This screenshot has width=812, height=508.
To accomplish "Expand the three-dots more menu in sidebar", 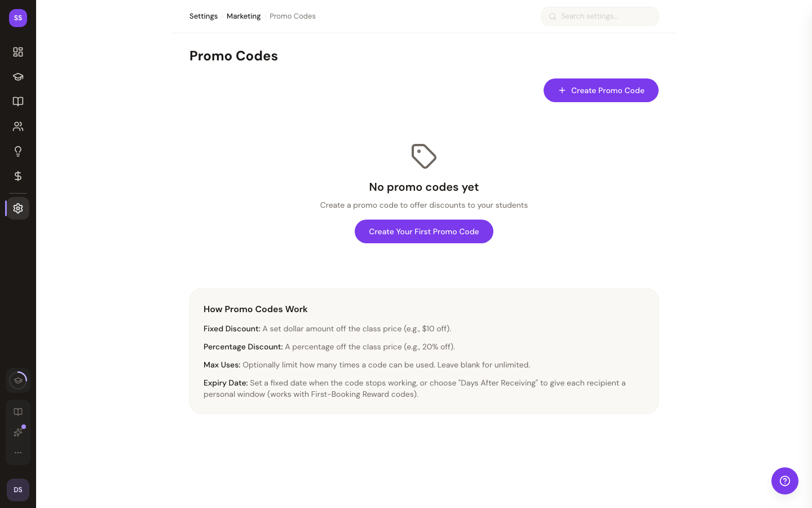I will click(x=18, y=453).
